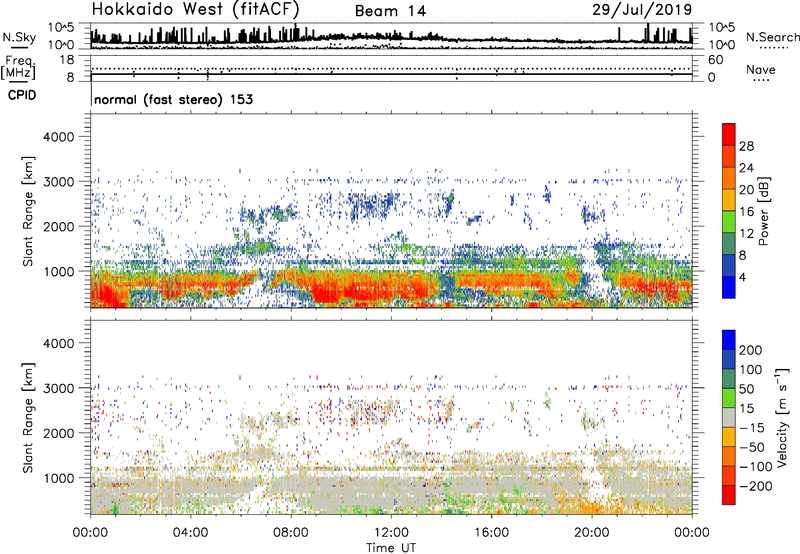Viewport: 800px width, 554px height.
Task: Click the '-50' tick on Velocity scale
Action: point(752,447)
